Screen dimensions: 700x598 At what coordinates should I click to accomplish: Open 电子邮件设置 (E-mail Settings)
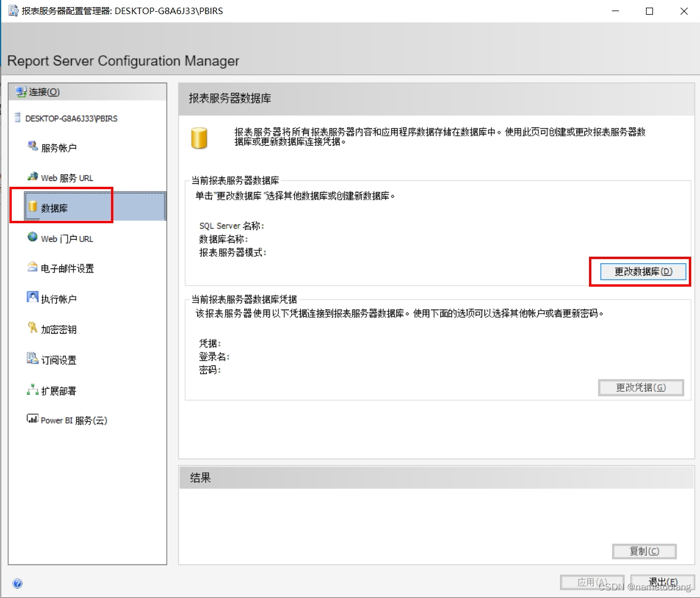[x=66, y=268]
